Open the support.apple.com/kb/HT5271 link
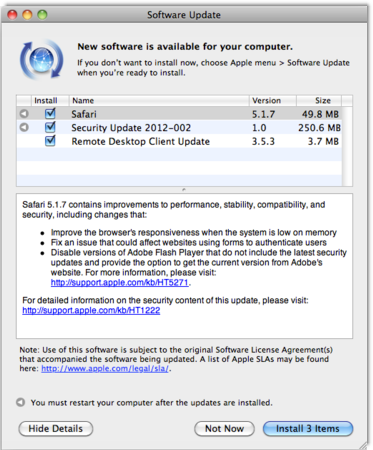This screenshot has width=373, height=450. [120, 282]
